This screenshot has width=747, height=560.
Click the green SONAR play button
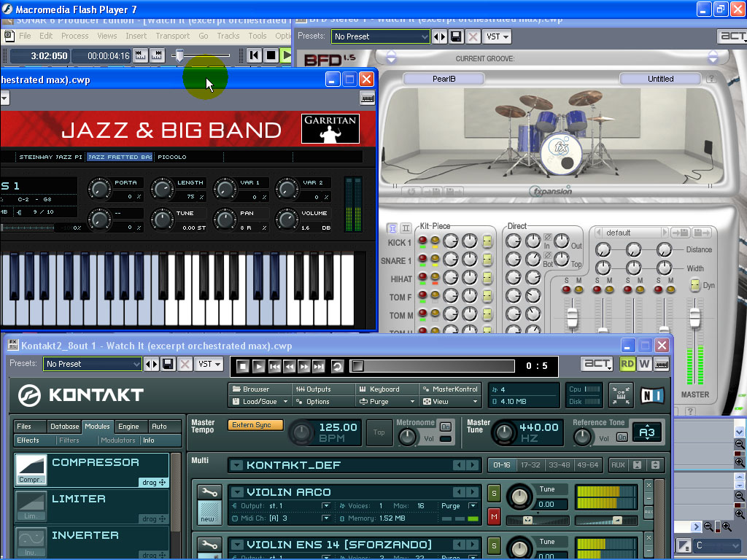[x=286, y=55]
